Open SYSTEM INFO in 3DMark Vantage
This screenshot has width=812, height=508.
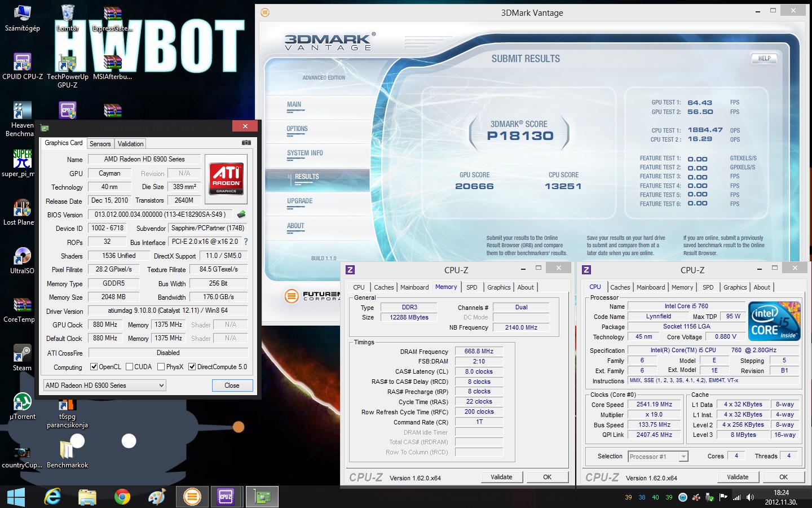305,153
